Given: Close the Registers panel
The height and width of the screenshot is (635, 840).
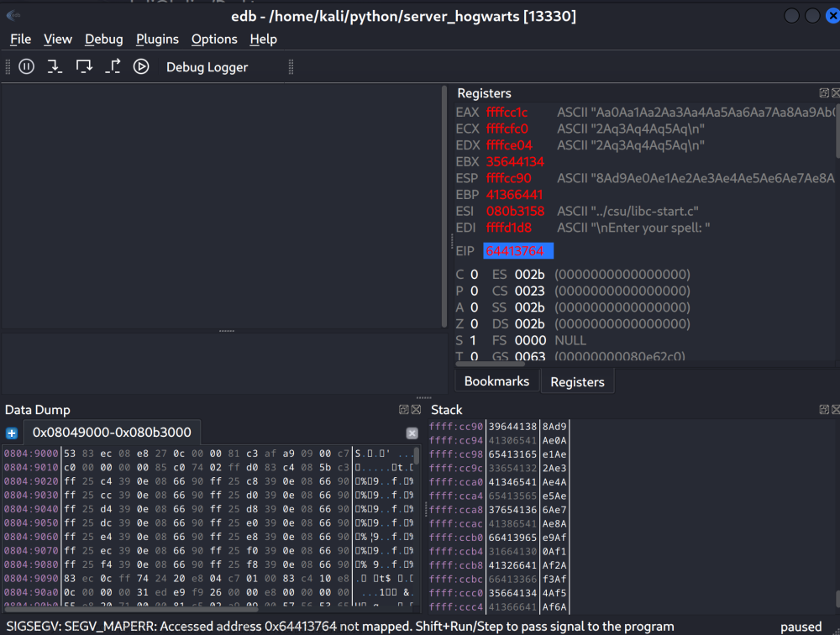Looking at the screenshot, I should [x=835, y=92].
